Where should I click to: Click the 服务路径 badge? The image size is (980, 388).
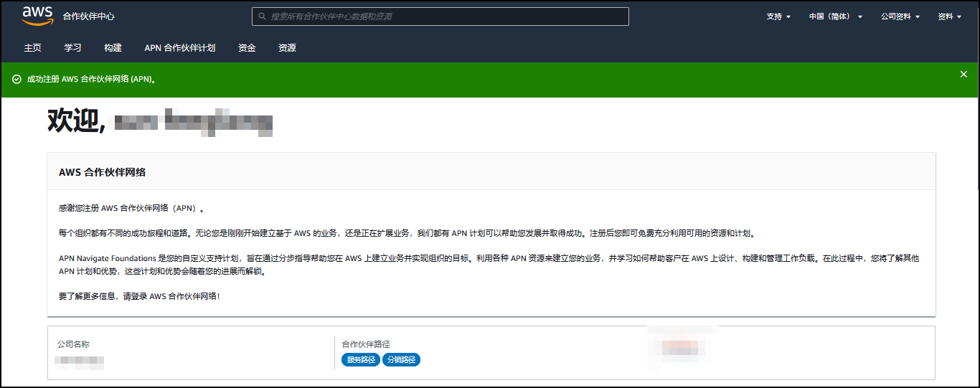click(x=361, y=359)
